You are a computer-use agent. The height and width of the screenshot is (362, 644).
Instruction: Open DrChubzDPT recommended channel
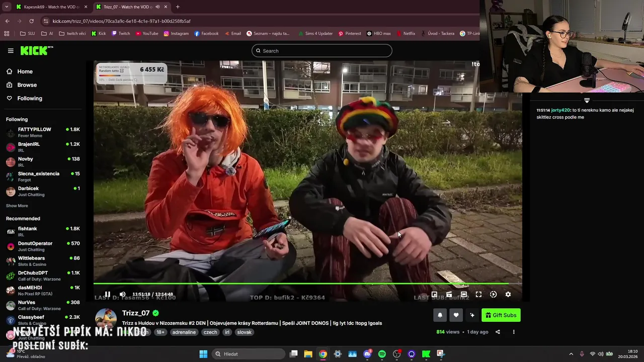pos(42,276)
